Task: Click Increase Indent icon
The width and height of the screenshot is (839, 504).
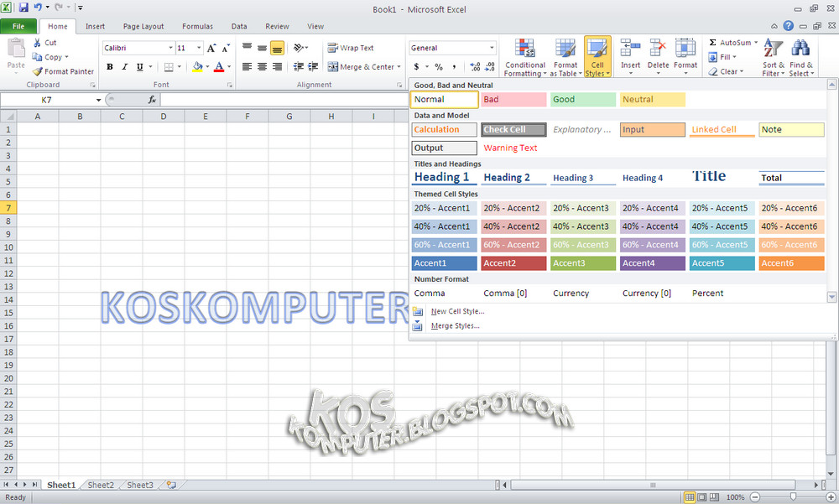Action: (x=313, y=67)
